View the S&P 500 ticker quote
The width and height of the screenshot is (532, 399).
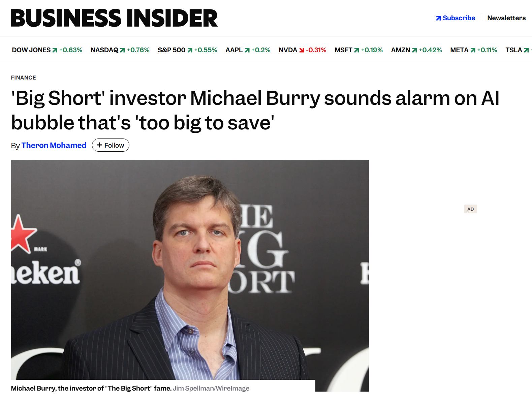click(x=187, y=50)
